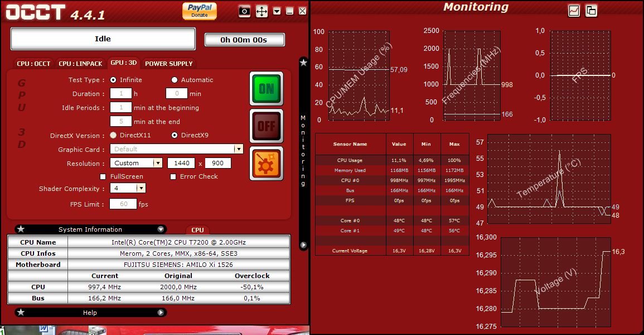Select the CPU system info tab

(197, 230)
